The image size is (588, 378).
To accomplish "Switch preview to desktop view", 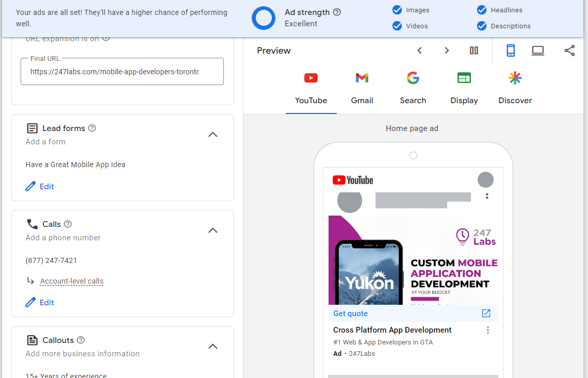I will (x=538, y=51).
